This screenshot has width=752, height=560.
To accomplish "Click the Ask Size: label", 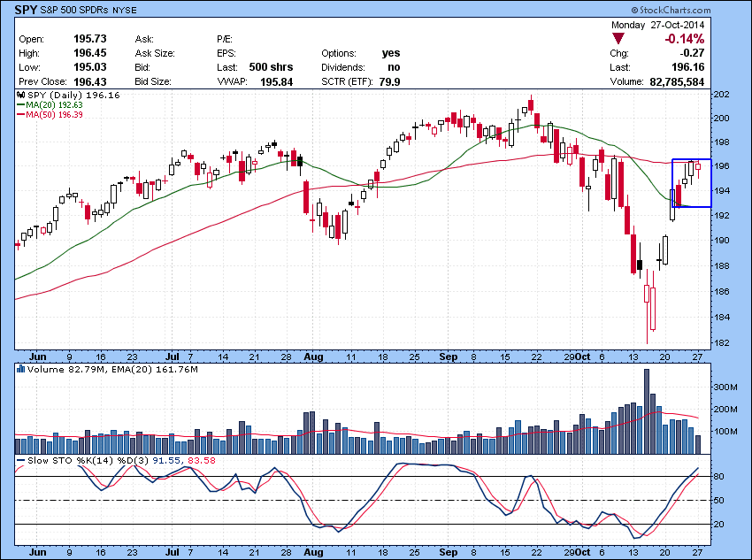I will click(x=155, y=53).
